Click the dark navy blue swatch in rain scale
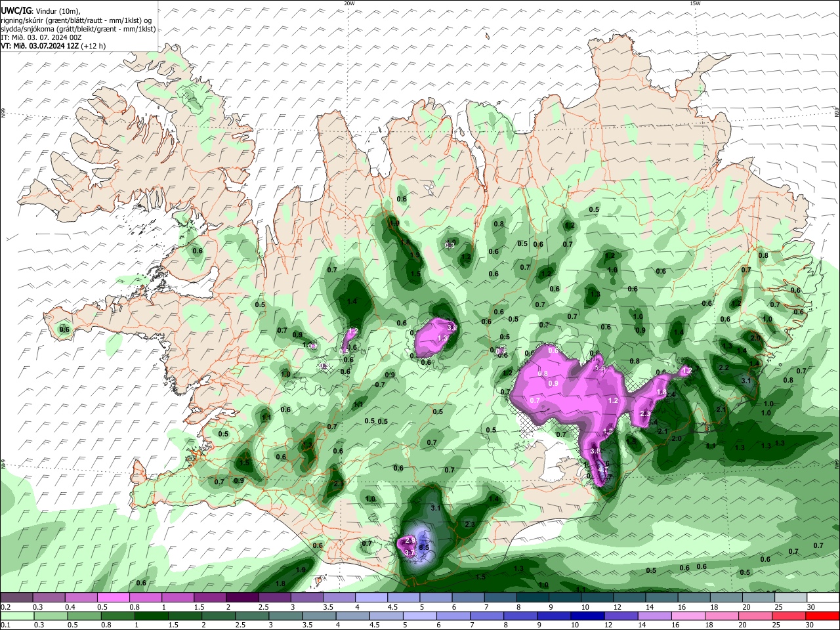This screenshot has height=630, width=840. (x=587, y=616)
